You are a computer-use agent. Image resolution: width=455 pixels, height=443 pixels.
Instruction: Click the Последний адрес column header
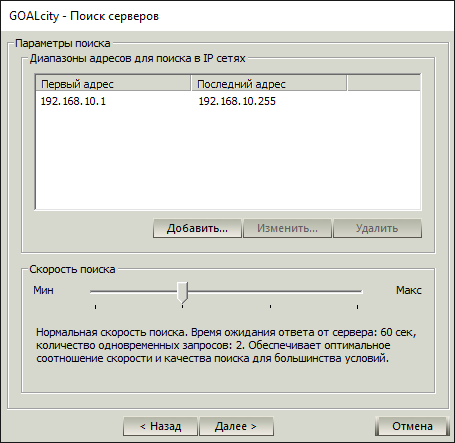tap(269, 84)
